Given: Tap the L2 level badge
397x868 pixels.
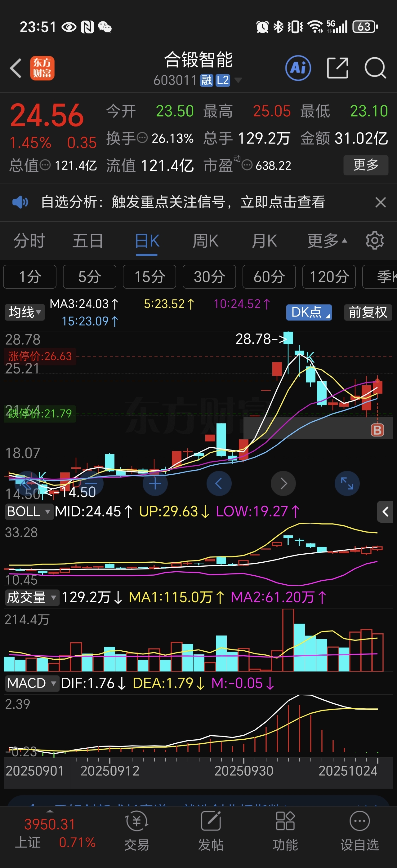Looking at the screenshot, I should 223,81.
